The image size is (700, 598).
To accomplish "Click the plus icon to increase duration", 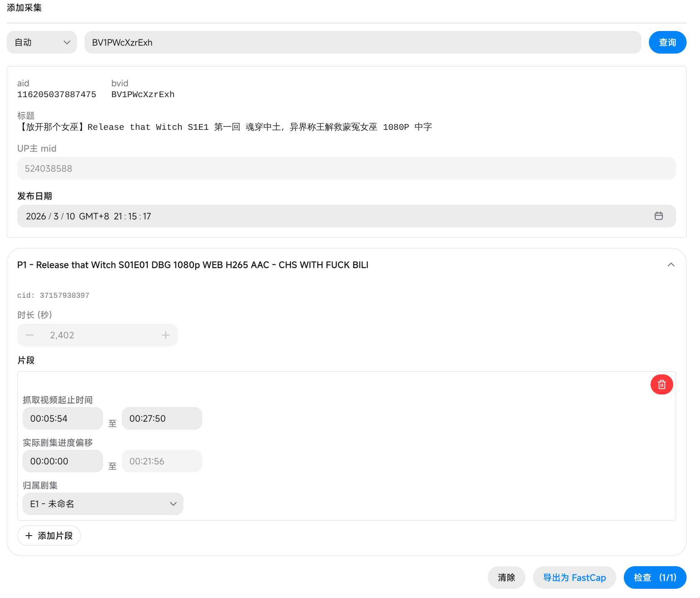I will click(166, 335).
